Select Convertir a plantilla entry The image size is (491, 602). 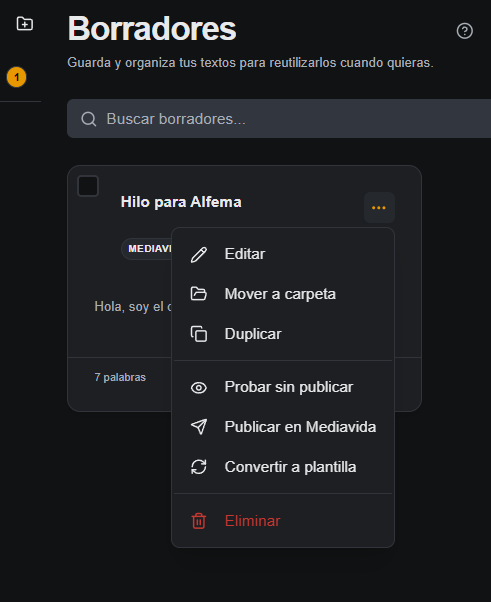tap(283, 467)
